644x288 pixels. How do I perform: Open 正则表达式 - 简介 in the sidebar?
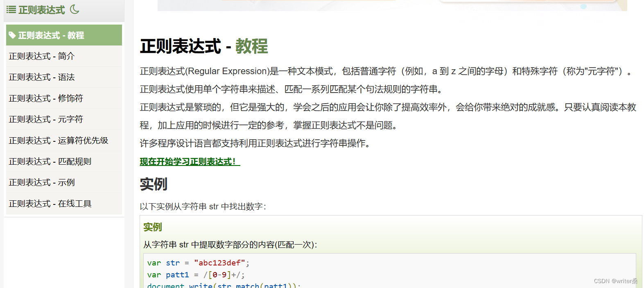(64, 56)
